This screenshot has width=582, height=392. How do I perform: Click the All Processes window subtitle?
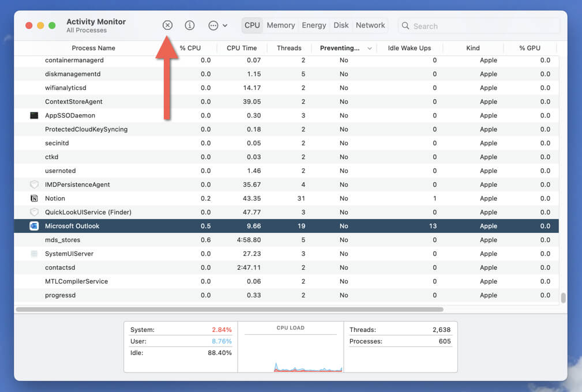(87, 31)
